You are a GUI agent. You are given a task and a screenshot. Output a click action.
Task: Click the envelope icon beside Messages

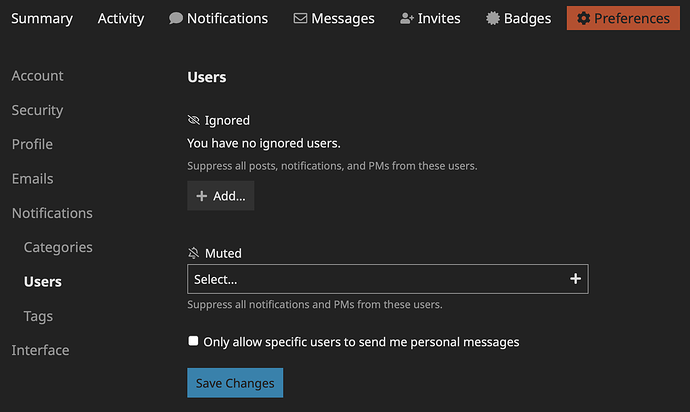300,18
